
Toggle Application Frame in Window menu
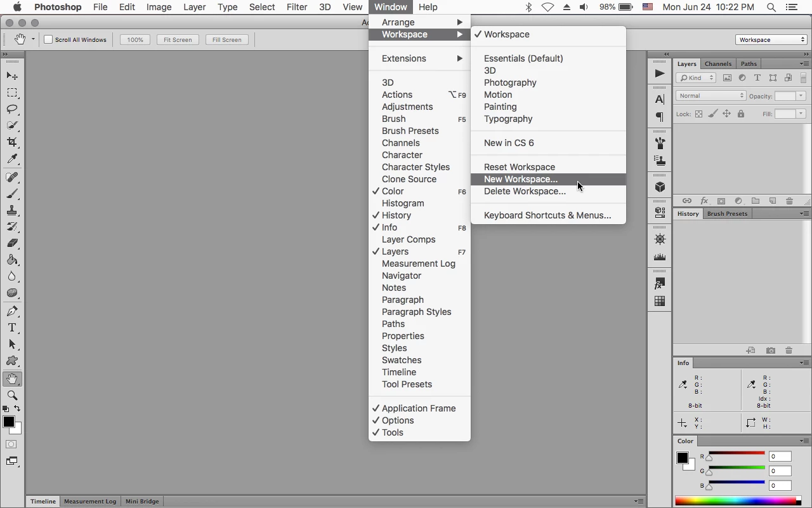coord(419,408)
